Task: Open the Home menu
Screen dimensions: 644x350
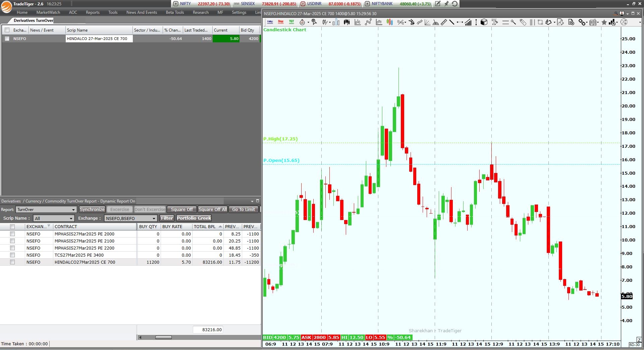Action: (x=22, y=12)
